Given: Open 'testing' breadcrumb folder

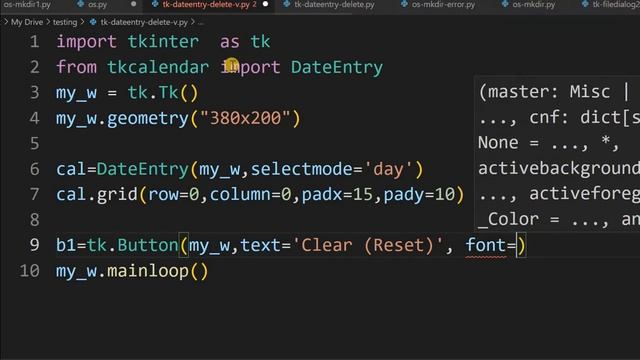Looking at the screenshot, I should 65,22.
